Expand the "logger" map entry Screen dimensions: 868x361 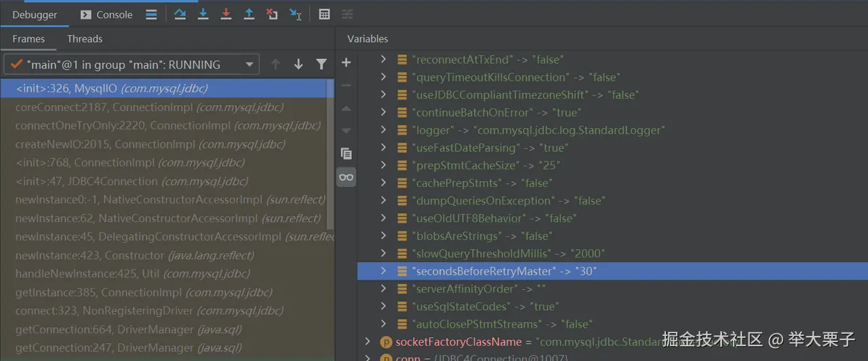tap(384, 130)
